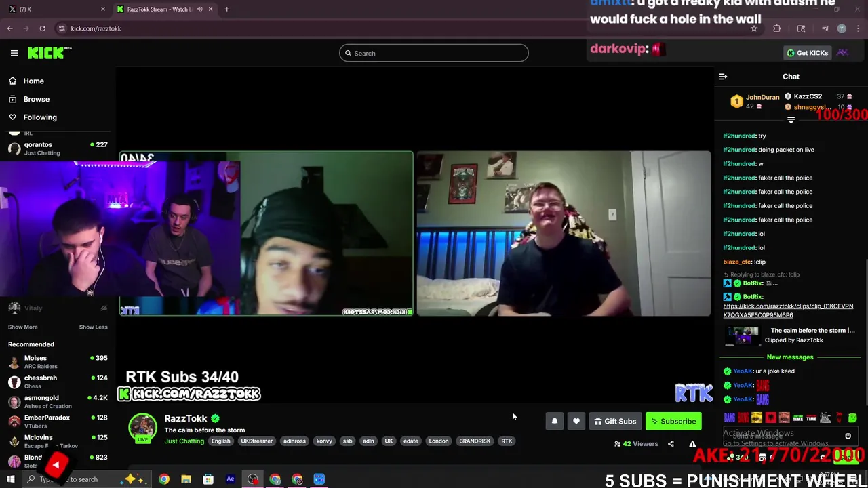Click the 42 Viewers count

(x=636, y=444)
